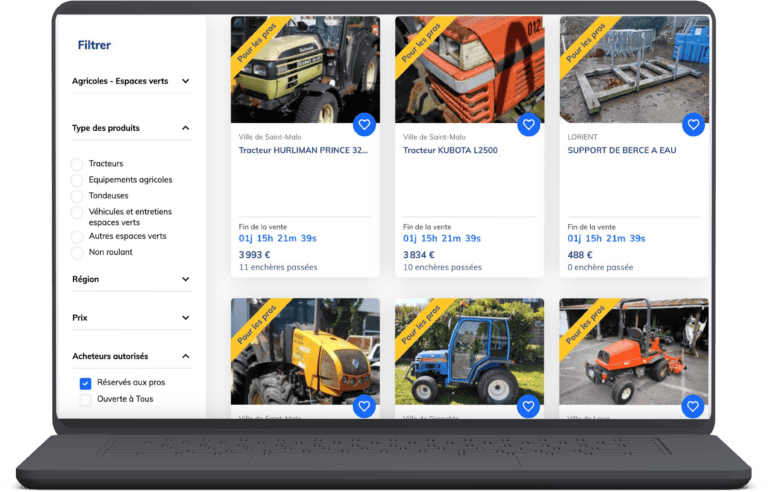Viewport: 768px width, 492px height.
Task: Expand the Région filter section
Action: (x=185, y=279)
